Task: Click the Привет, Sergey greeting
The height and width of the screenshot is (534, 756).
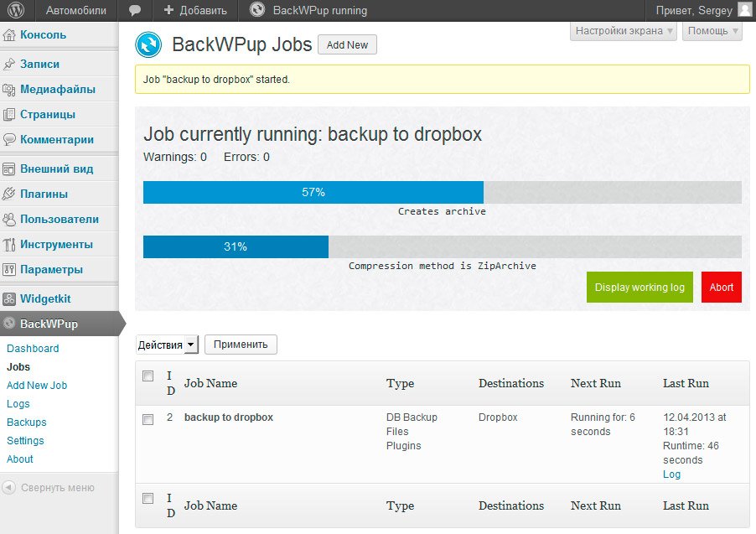Action: click(694, 11)
